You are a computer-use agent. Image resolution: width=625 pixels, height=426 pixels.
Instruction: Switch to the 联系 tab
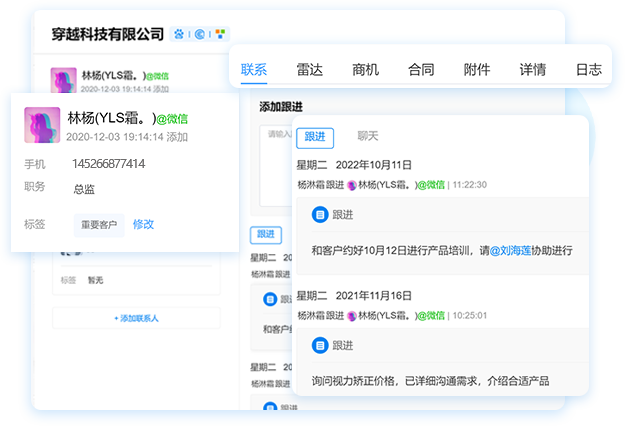point(254,70)
